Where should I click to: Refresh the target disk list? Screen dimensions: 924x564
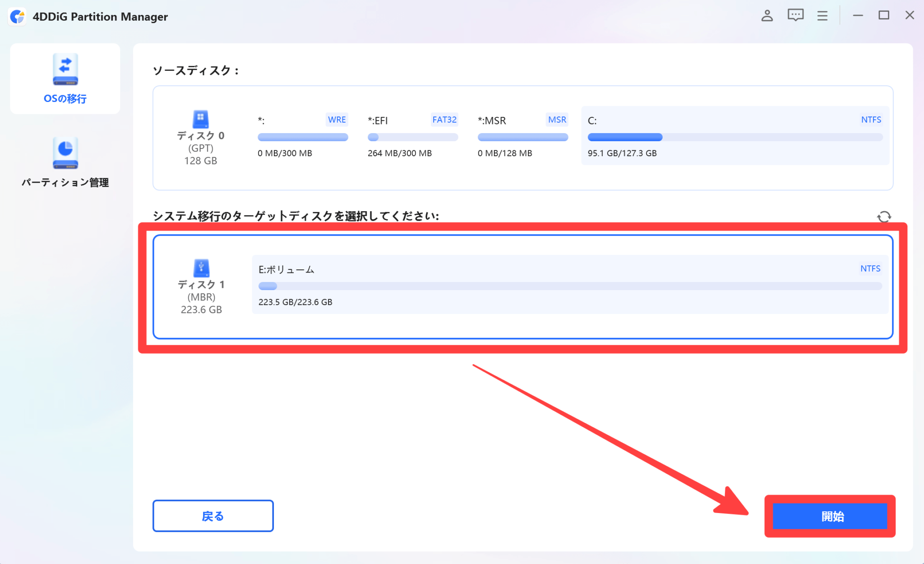click(885, 217)
